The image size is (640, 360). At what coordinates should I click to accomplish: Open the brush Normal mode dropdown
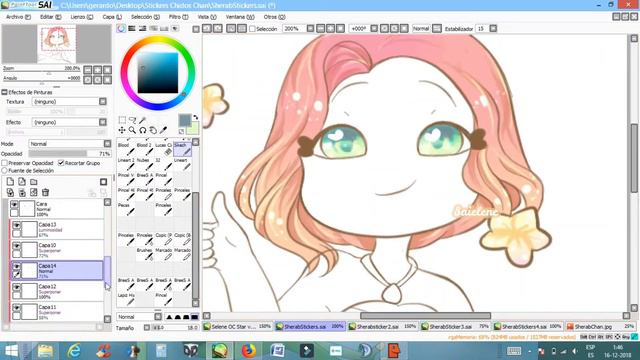158,317
